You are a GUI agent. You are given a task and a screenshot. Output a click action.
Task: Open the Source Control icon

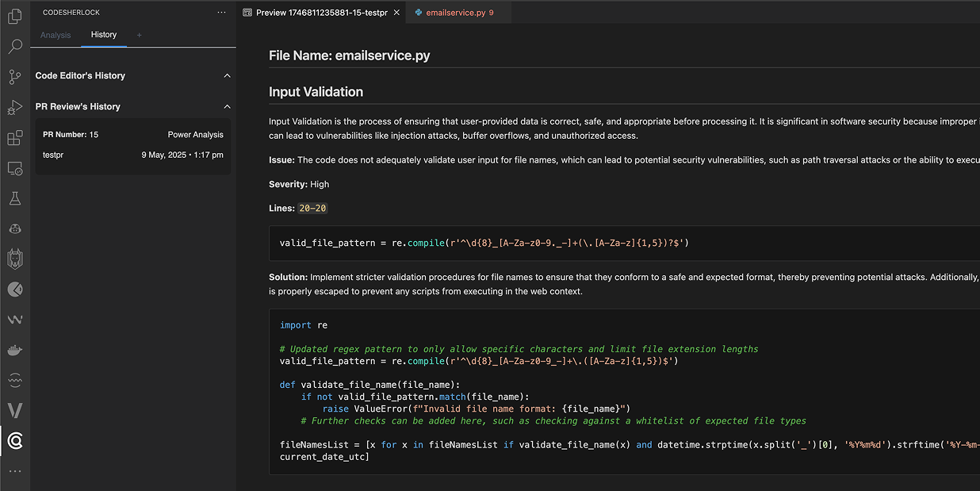pyautogui.click(x=15, y=77)
